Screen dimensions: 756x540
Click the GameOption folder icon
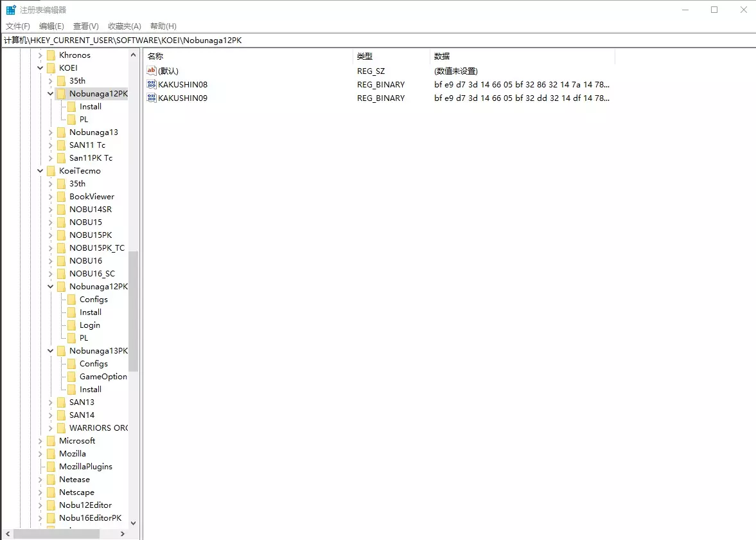[x=71, y=377]
